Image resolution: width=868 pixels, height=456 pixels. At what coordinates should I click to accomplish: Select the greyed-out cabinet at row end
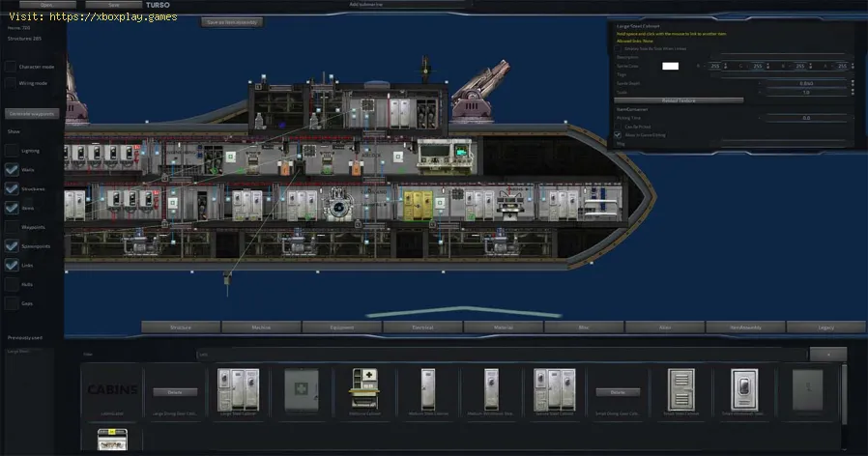[x=808, y=390]
